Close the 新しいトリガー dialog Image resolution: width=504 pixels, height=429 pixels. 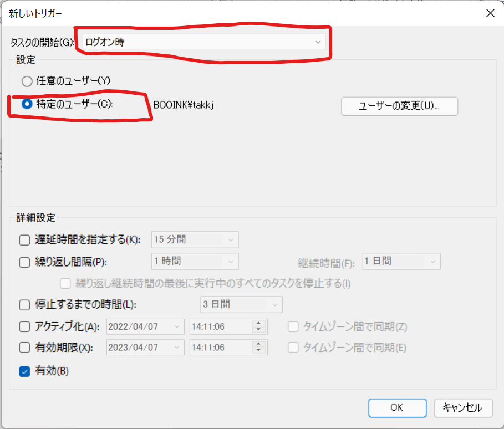pyautogui.click(x=490, y=13)
